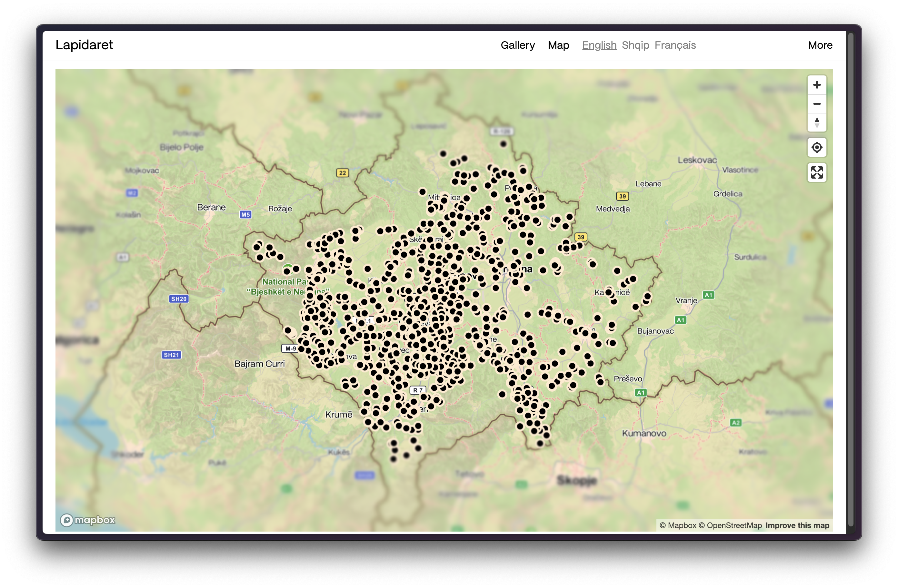The width and height of the screenshot is (898, 588).
Task: Switch language to Shqip
Action: (635, 45)
